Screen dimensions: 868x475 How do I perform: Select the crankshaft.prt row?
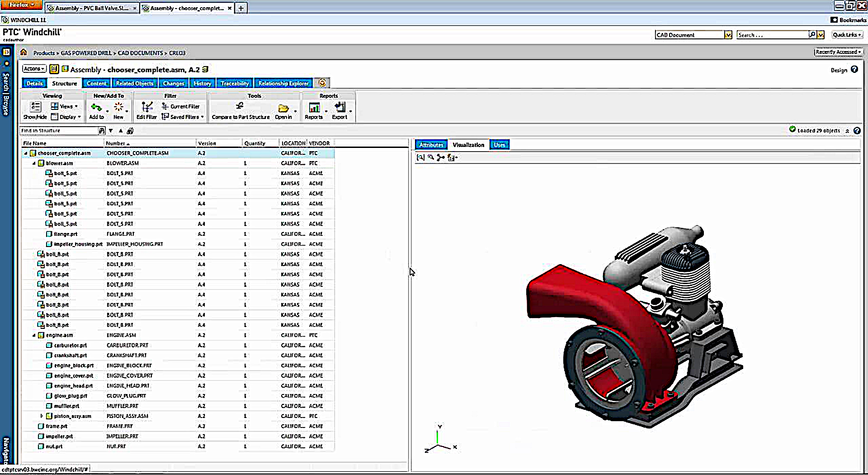point(178,355)
